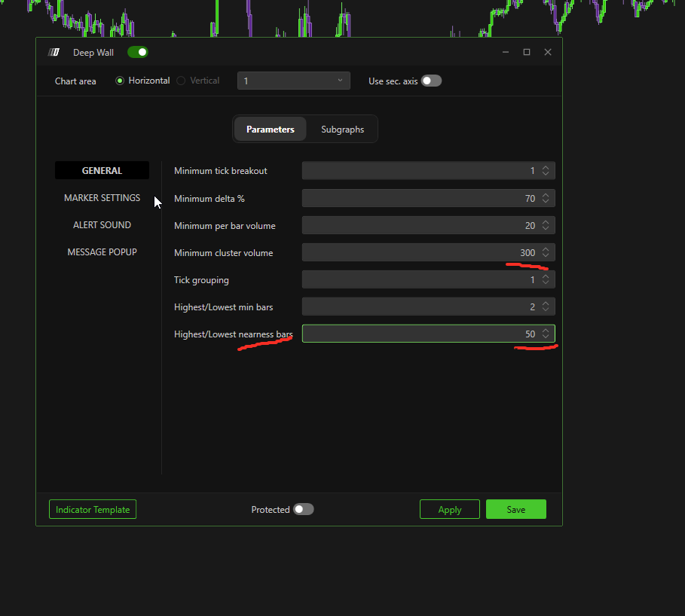Maximize the Deep Wall settings window
685x616 pixels.
click(527, 52)
